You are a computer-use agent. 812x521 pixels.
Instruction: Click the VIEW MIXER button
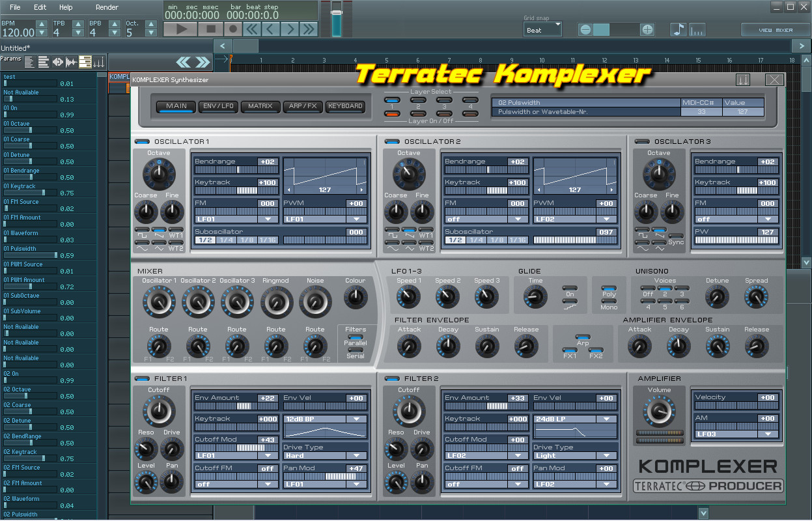tap(776, 30)
